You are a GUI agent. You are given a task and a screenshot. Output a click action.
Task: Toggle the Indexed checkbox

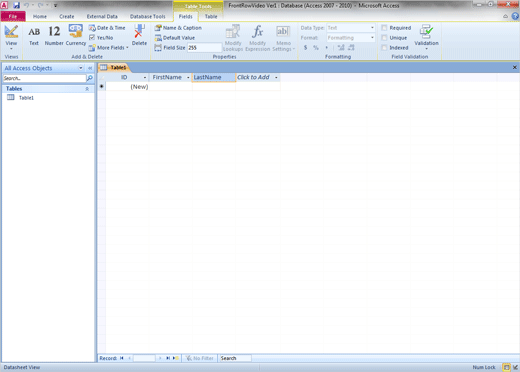[x=384, y=48]
